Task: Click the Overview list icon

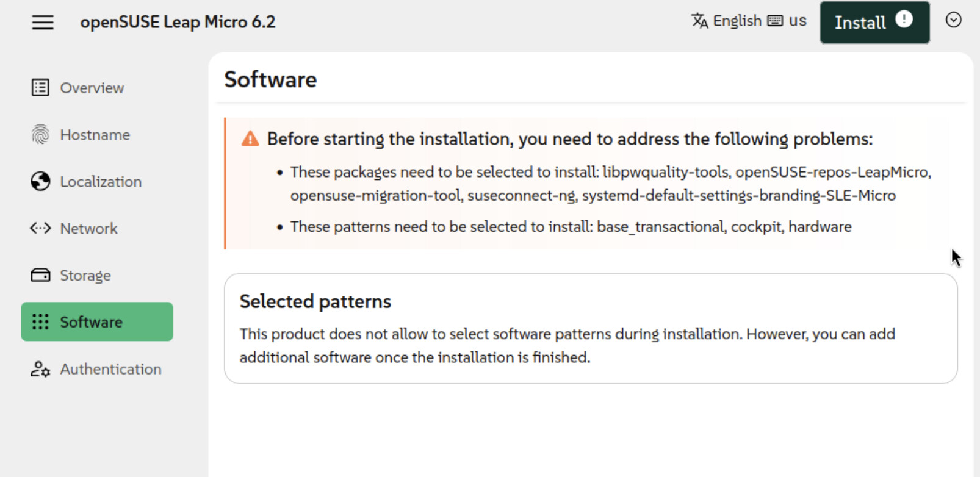Action: click(x=40, y=88)
